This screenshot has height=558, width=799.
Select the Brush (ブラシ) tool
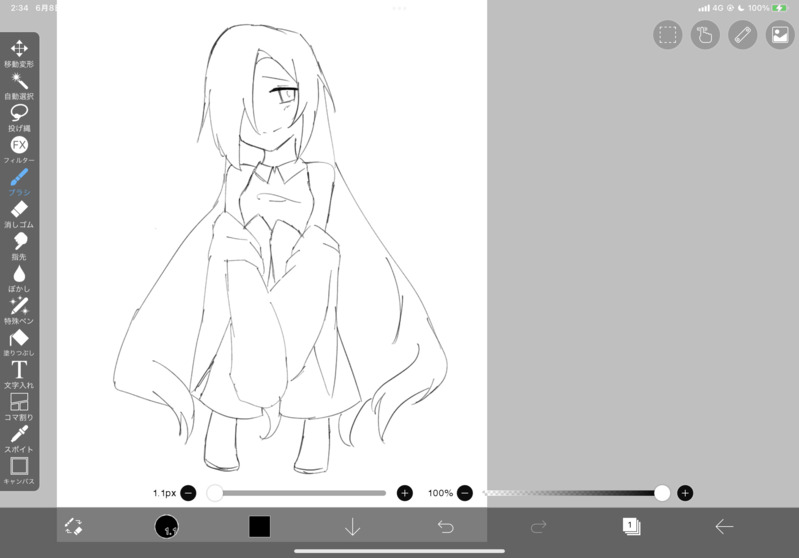tap(19, 182)
